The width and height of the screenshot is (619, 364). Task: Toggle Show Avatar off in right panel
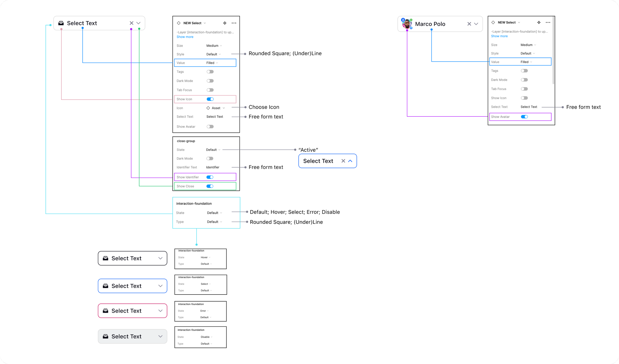tap(524, 117)
